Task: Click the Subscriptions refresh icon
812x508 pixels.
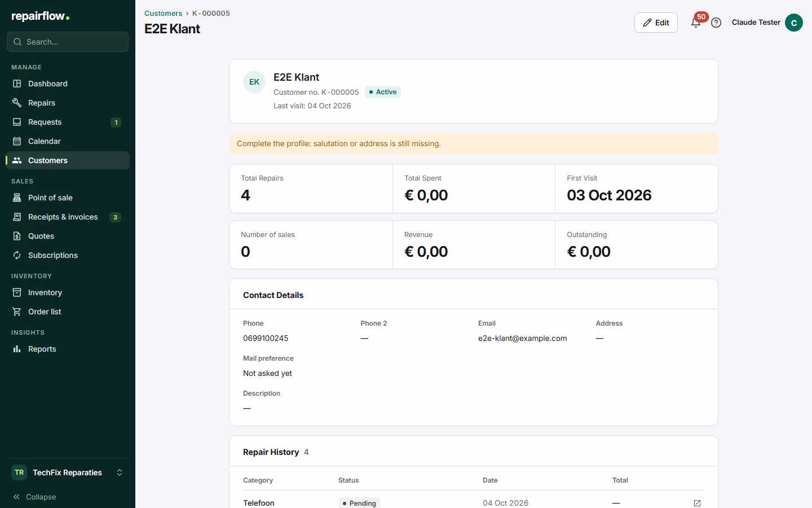Action: [17, 255]
